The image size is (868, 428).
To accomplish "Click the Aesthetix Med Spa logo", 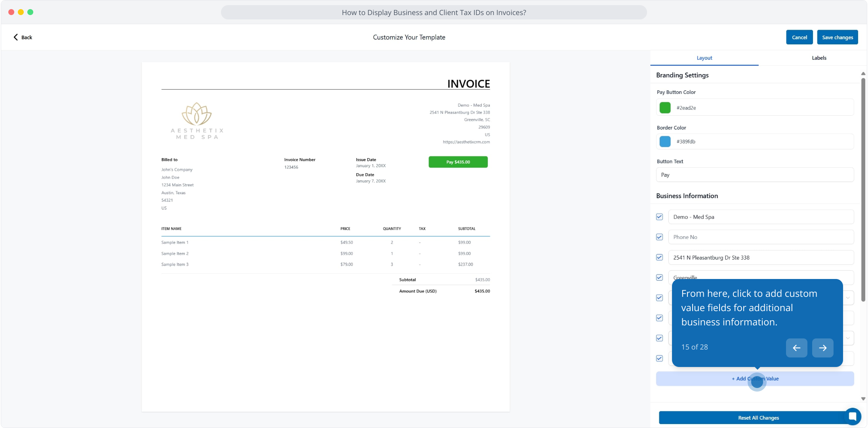I will coord(197,121).
